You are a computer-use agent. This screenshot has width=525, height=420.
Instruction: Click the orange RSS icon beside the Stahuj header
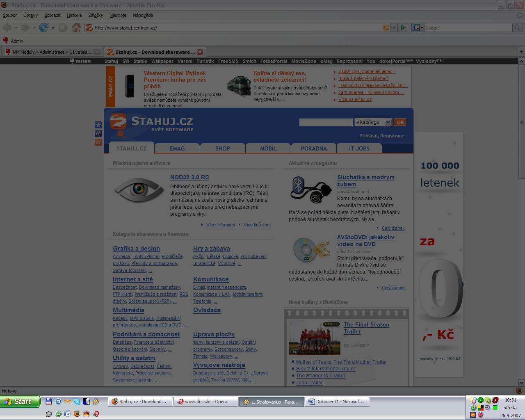pyautogui.click(x=98, y=142)
